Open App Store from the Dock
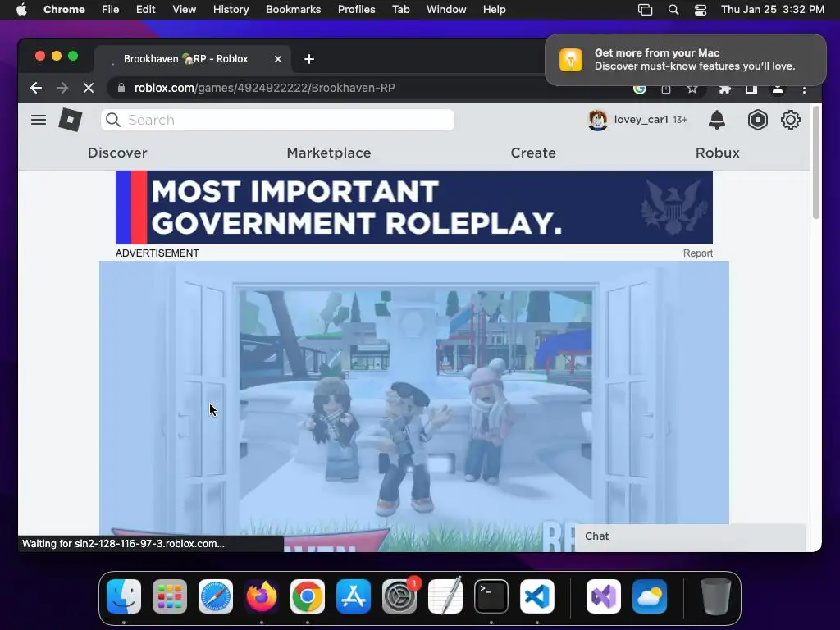Image resolution: width=840 pixels, height=630 pixels. (354, 596)
